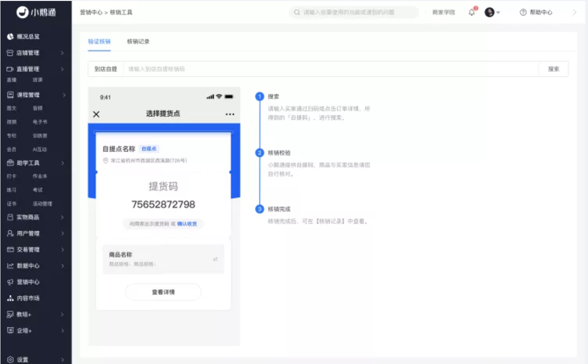Open the 音频 submenu item
Viewport: 588px width, 364px height.
pyautogui.click(x=38, y=108)
